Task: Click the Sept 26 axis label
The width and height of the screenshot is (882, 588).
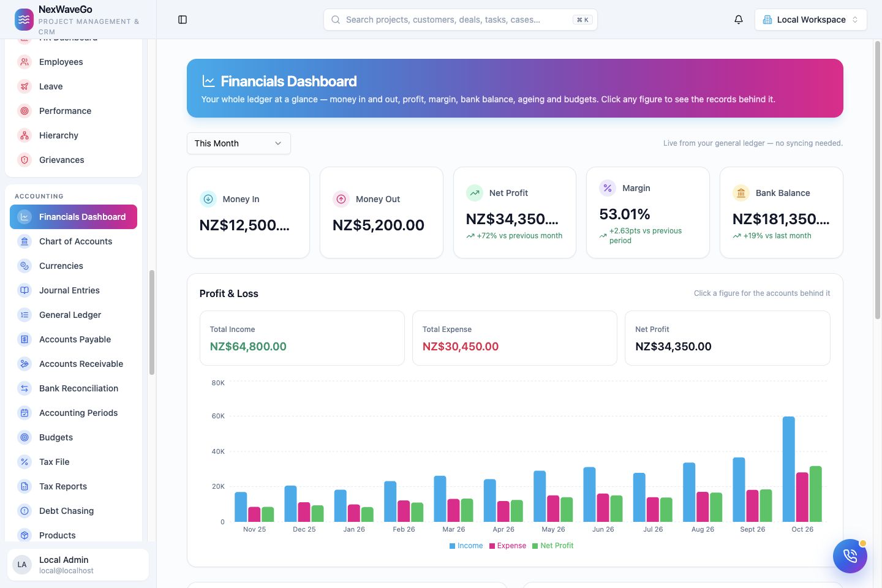Action: [753, 529]
